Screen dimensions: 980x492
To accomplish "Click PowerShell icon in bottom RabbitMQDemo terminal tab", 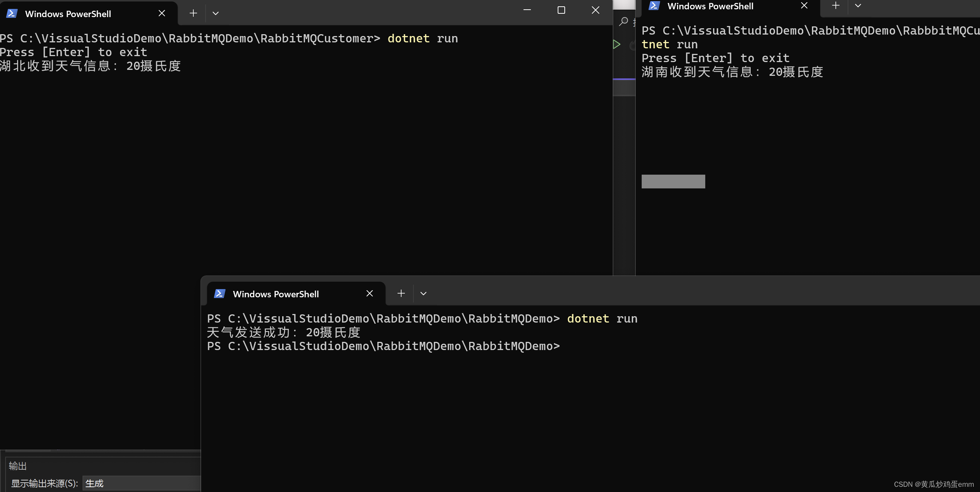I will click(x=219, y=294).
